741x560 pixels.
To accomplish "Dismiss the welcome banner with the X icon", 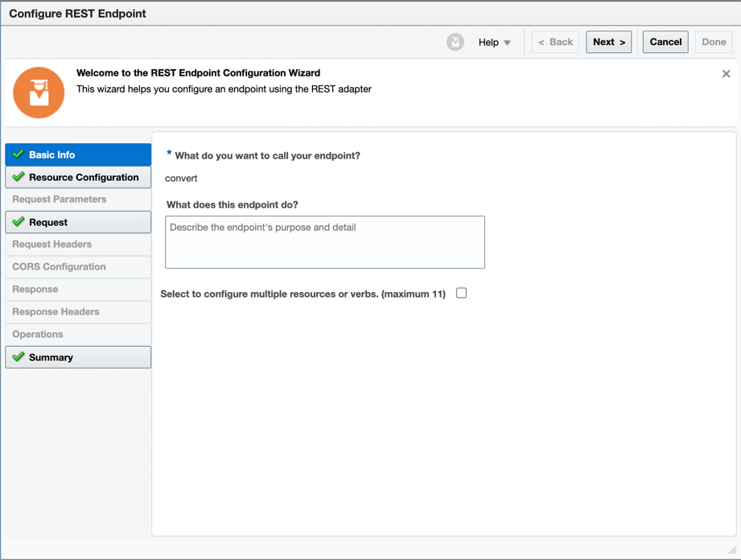I will tap(727, 73).
